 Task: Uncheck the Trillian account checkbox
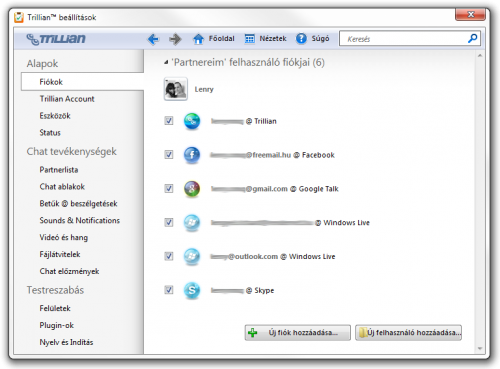point(169,121)
